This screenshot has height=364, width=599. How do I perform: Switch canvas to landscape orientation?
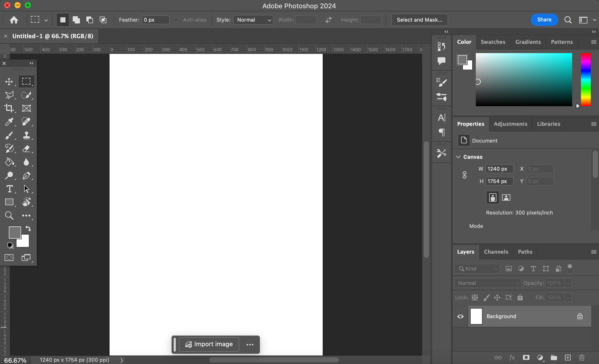click(x=506, y=198)
